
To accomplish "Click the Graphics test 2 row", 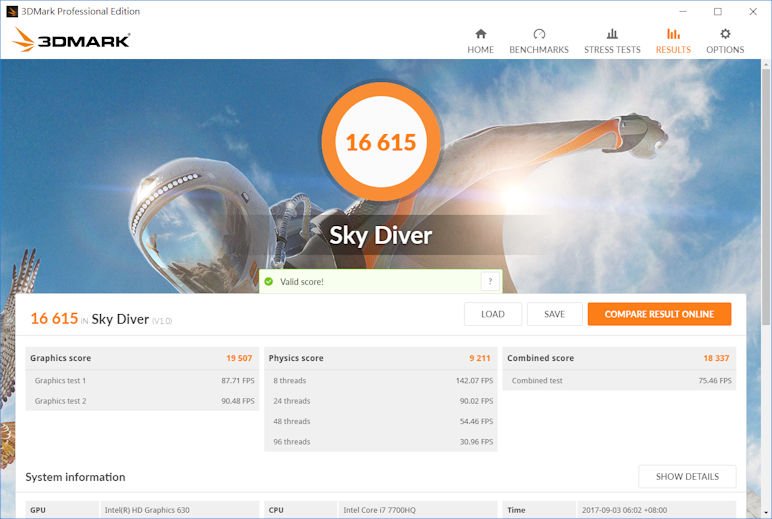I will pyautogui.click(x=142, y=401).
